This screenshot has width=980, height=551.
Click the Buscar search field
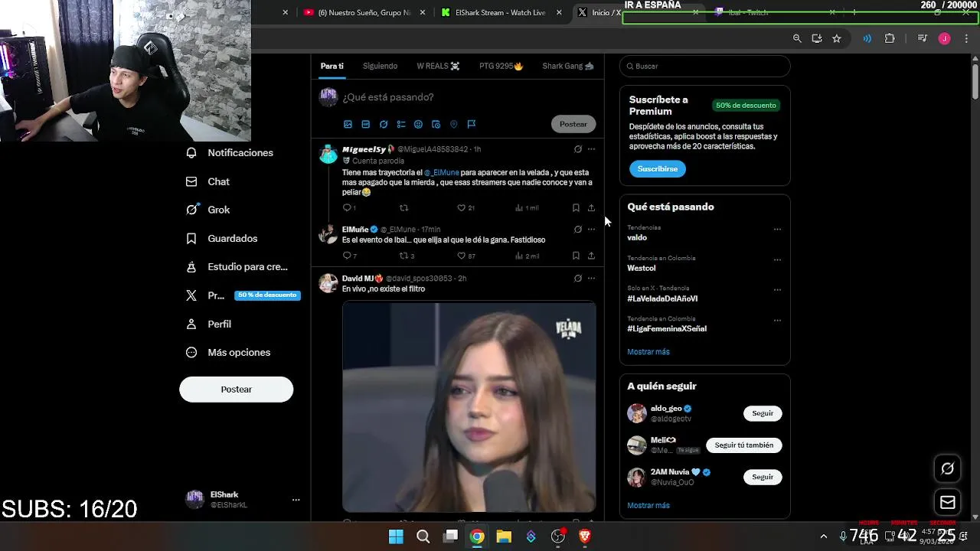pyautogui.click(x=704, y=66)
